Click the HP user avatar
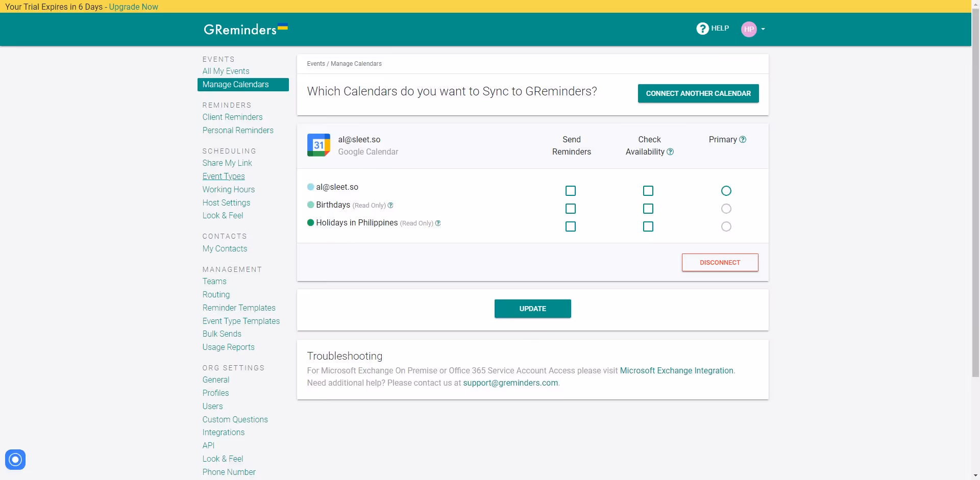The width and height of the screenshot is (980, 480). pos(749,29)
